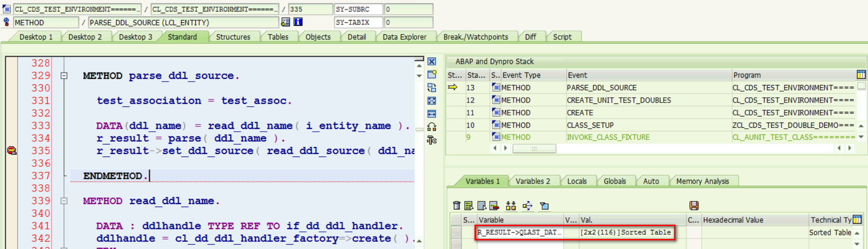Open the Structures tab

pos(233,37)
